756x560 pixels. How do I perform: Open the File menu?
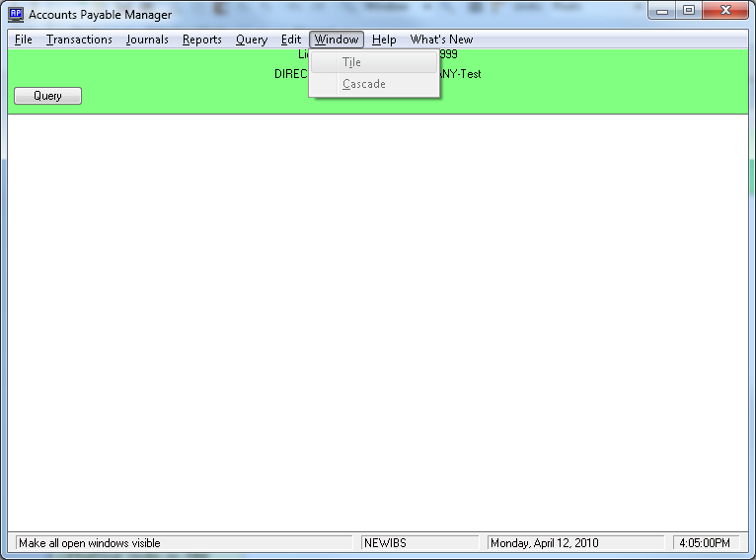pos(24,40)
